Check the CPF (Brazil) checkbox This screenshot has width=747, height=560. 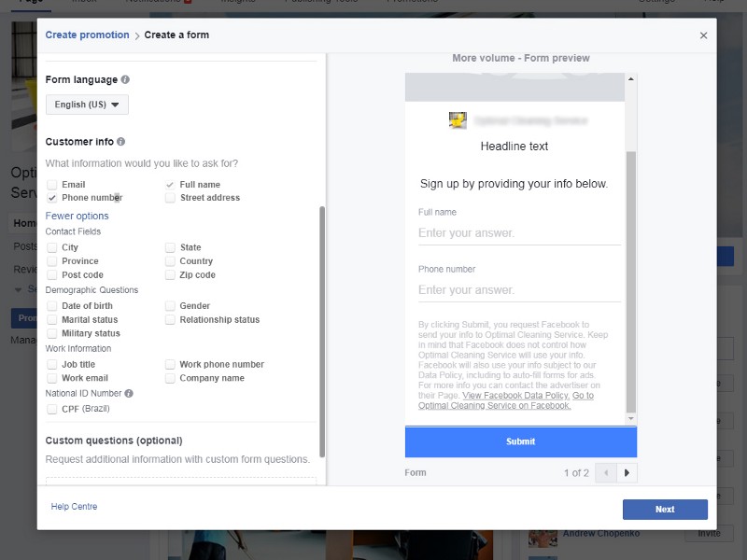(x=52, y=409)
